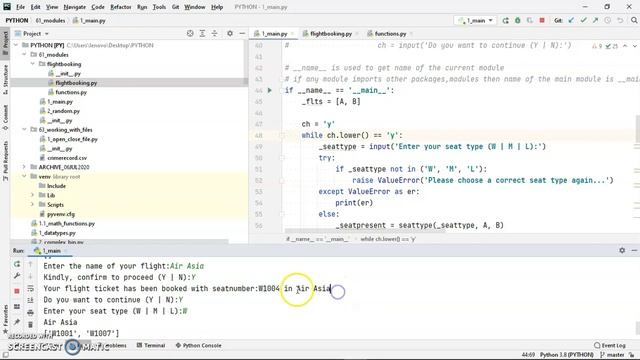The height and width of the screenshot is (360, 640).
Task: Expand Lib folder under venv
Action: (x=33, y=195)
